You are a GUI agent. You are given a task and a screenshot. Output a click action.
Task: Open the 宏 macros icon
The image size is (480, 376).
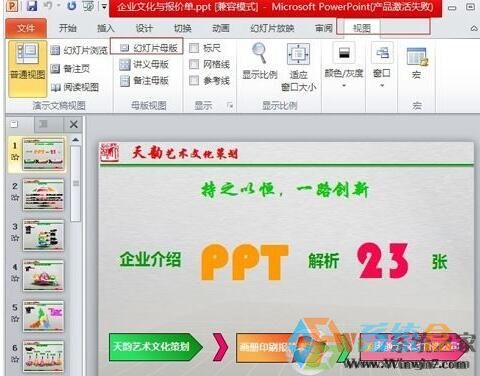click(417, 57)
